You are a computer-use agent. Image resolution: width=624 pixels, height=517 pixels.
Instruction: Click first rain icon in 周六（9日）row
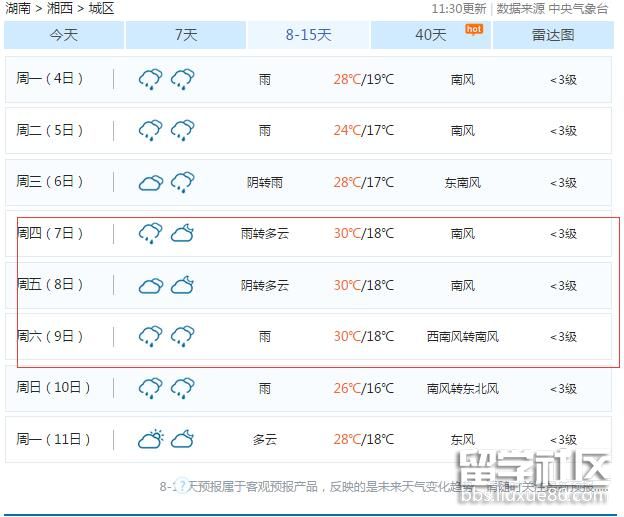[150, 336]
